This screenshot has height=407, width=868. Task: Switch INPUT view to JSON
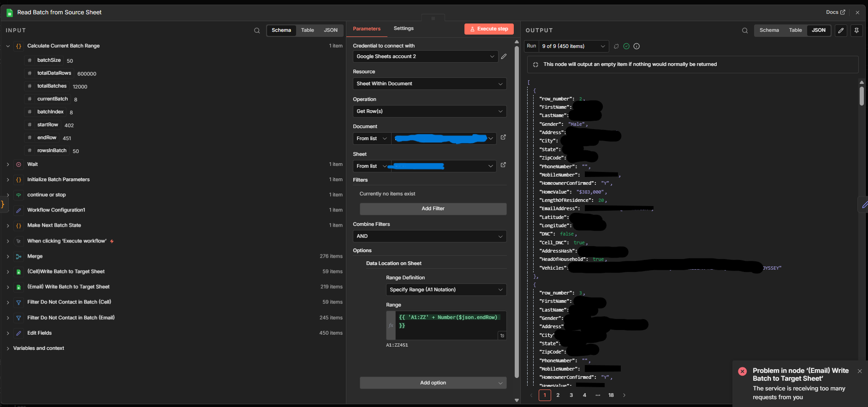[x=331, y=30]
